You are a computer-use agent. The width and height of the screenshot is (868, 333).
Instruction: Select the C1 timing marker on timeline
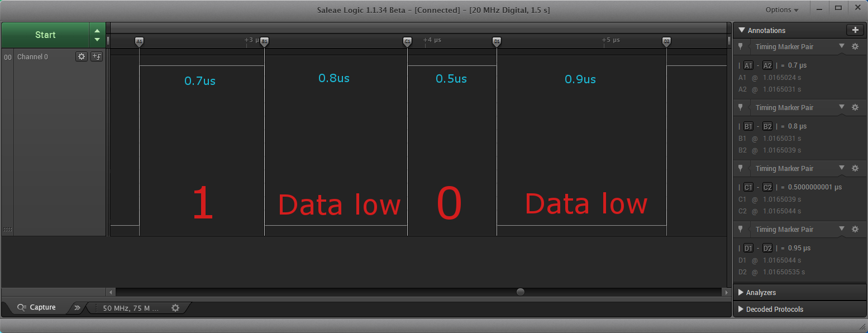[407, 41]
